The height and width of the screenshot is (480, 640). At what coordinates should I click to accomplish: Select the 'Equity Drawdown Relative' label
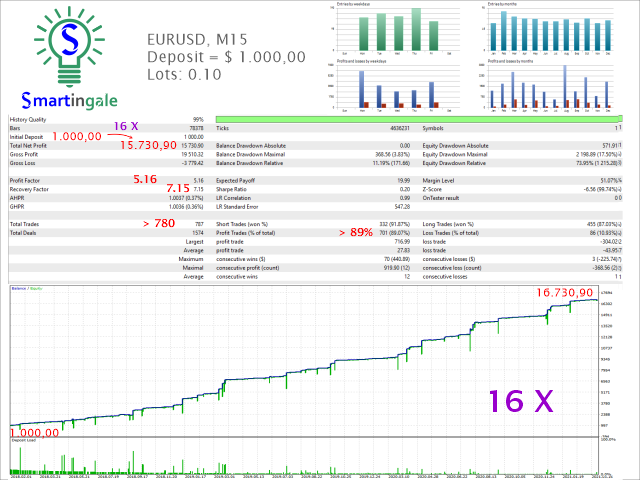click(454, 163)
